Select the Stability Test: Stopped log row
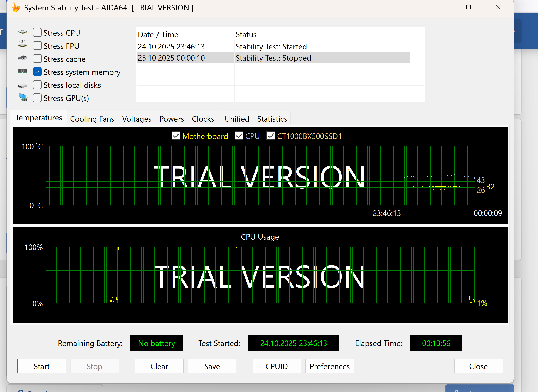This screenshot has width=538, height=392. 273,58
